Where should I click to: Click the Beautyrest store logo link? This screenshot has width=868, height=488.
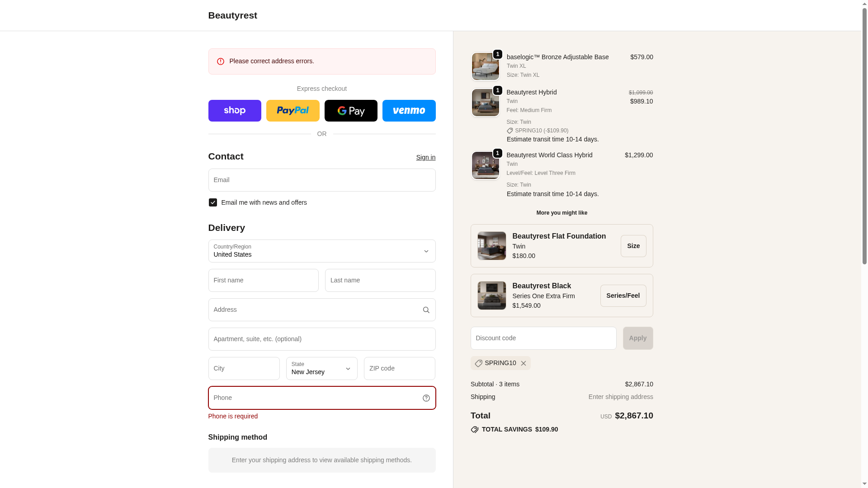232,15
